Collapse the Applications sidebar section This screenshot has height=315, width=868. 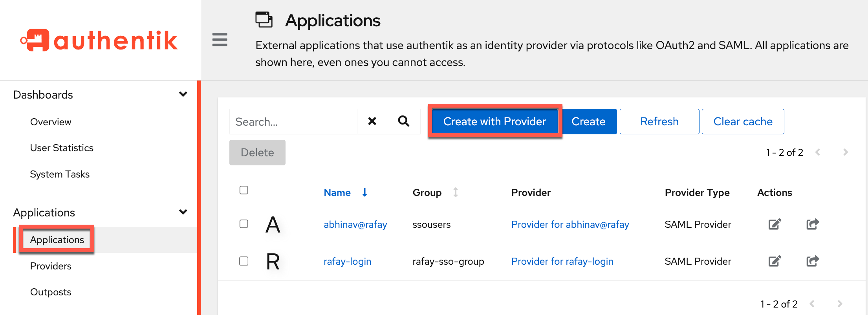(183, 212)
